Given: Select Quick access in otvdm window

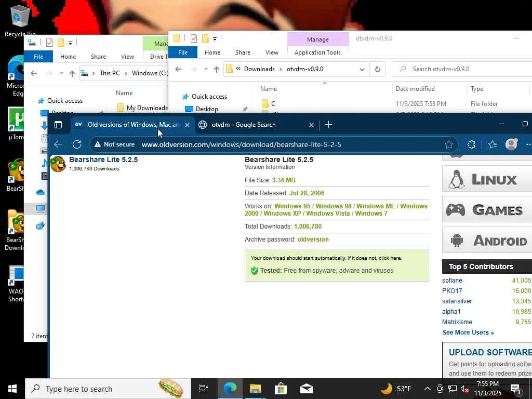Looking at the screenshot, I should coord(209,97).
